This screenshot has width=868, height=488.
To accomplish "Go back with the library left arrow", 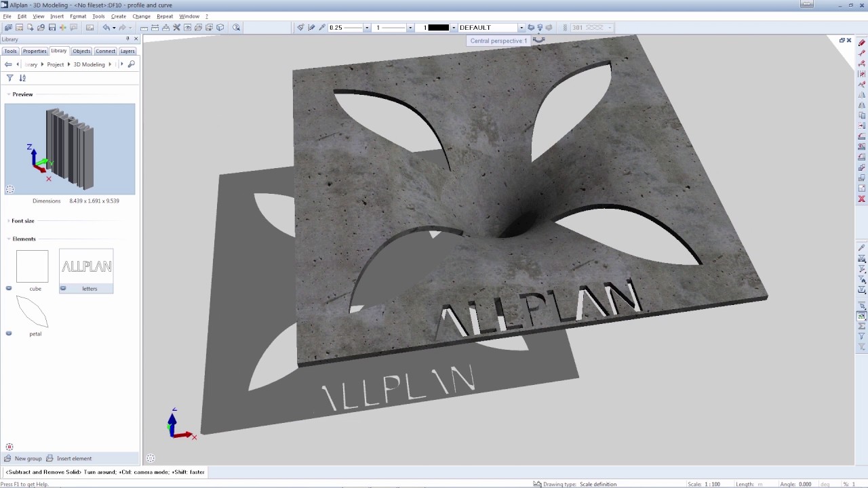I will point(8,64).
